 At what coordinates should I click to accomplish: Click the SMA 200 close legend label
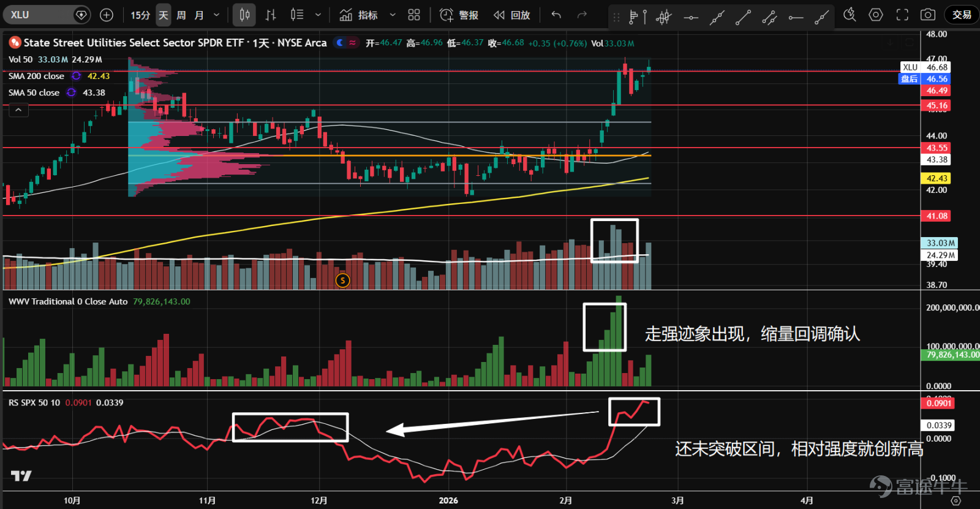[x=36, y=76]
